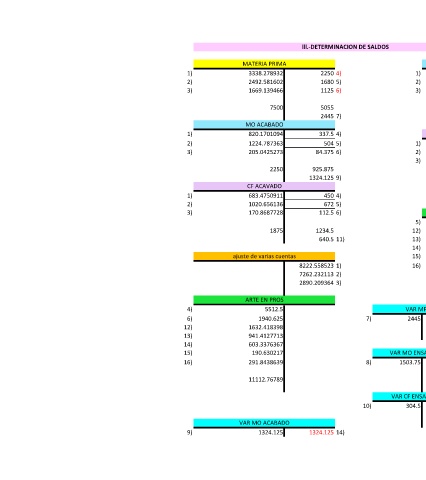Select the 2890.209364 cell
Screen dimensions: 426x480
click(316, 283)
